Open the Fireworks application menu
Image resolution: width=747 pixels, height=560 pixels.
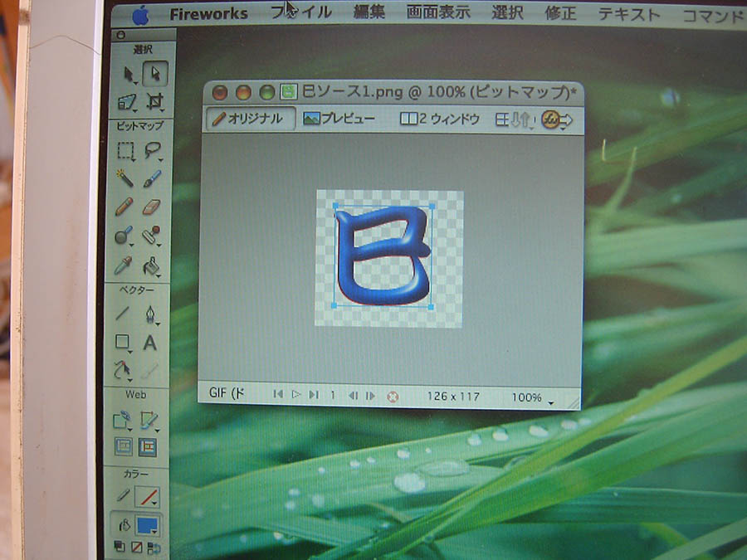point(208,14)
